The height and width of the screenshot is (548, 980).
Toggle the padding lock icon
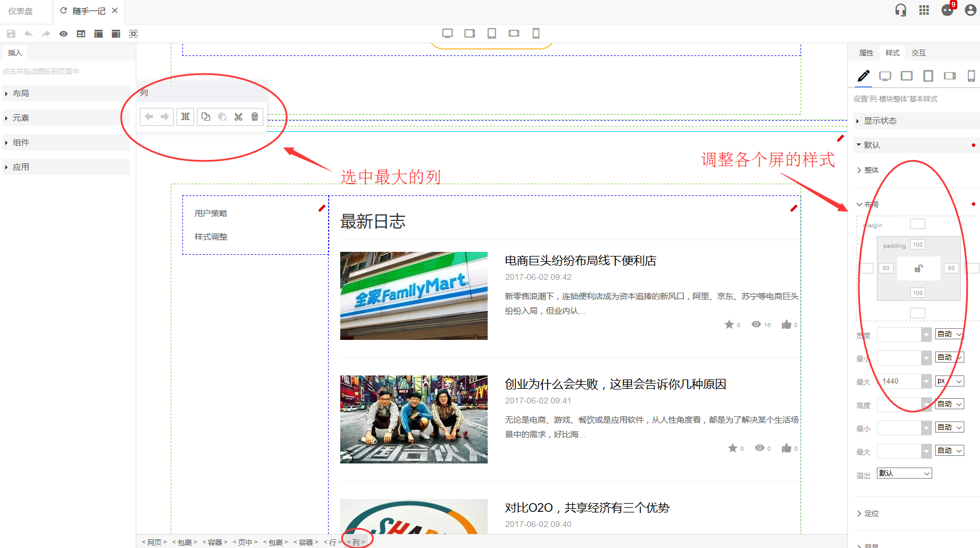[918, 268]
